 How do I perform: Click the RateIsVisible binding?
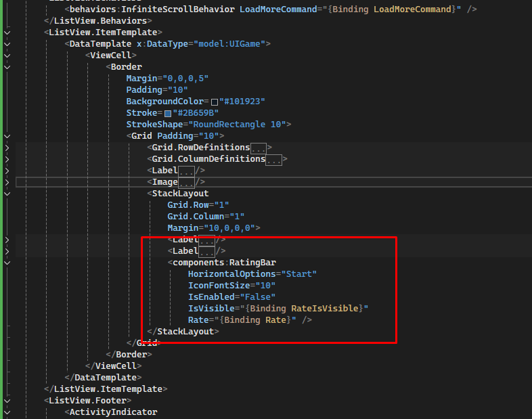pyautogui.click(x=325, y=309)
